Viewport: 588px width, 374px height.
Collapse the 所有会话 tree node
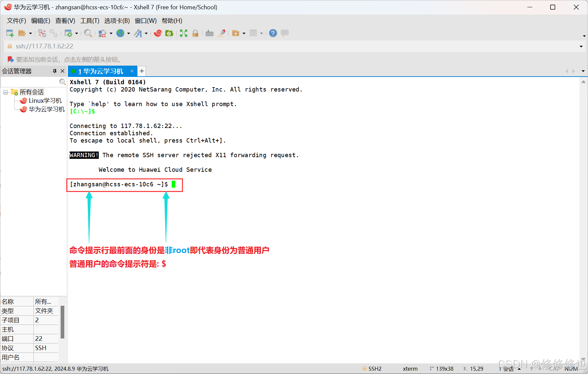coord(6,92)
